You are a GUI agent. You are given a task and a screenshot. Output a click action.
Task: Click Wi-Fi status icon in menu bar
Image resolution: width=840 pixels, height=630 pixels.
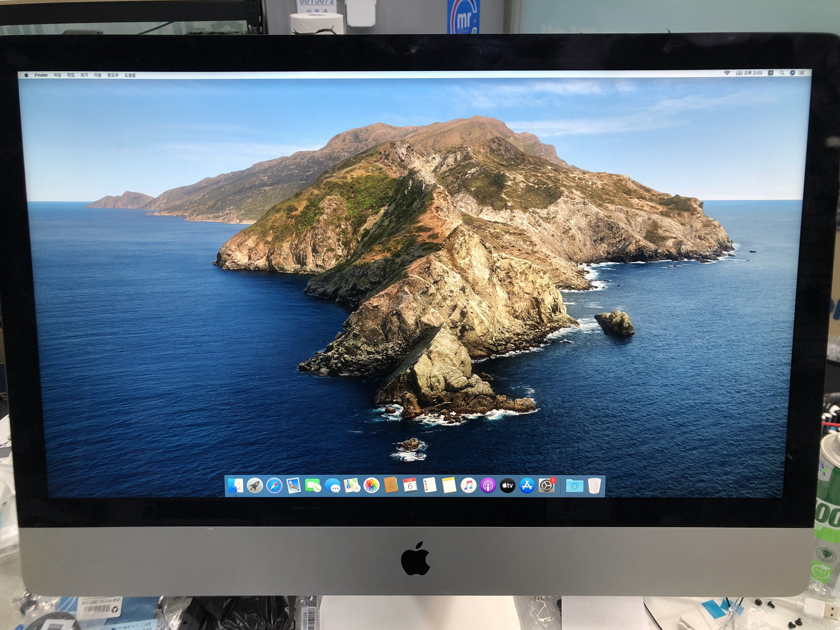point(727,73)
